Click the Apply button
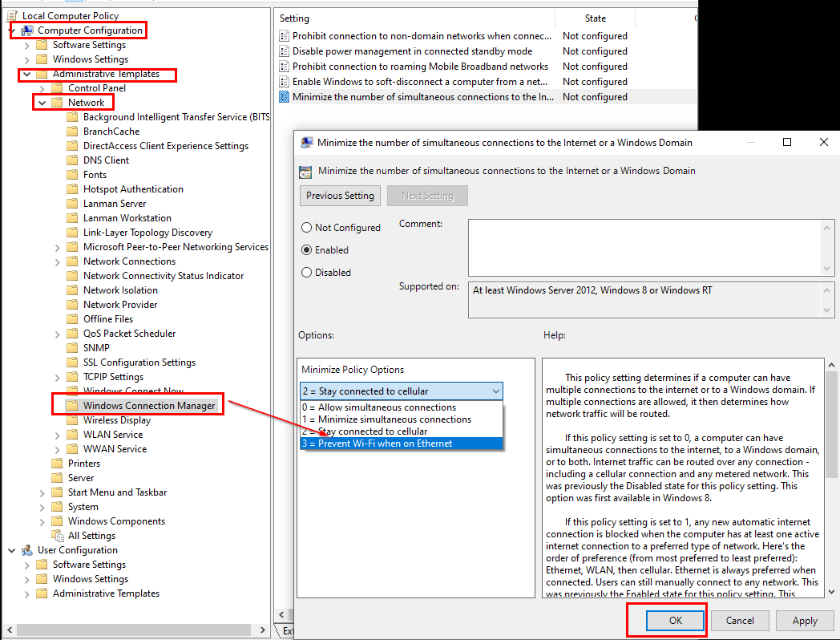This screenshot has height=640, width=840. coord(805,621)
